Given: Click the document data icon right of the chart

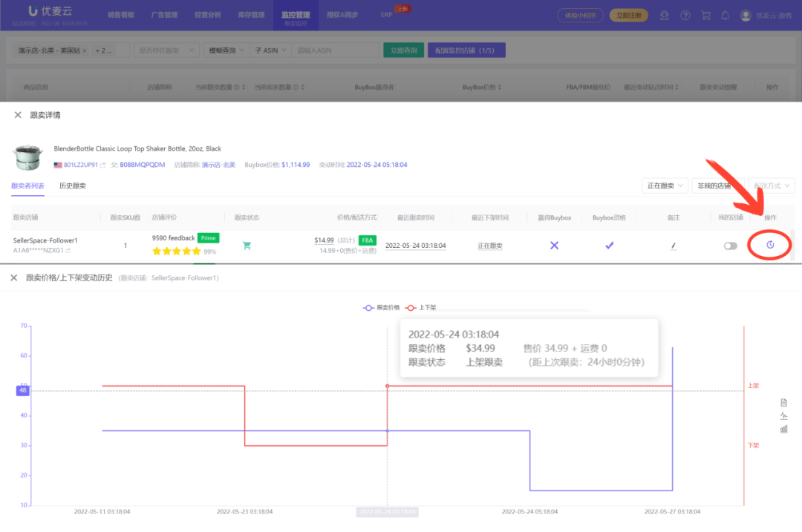Looking at the screenshot, I should pos(783,401).
